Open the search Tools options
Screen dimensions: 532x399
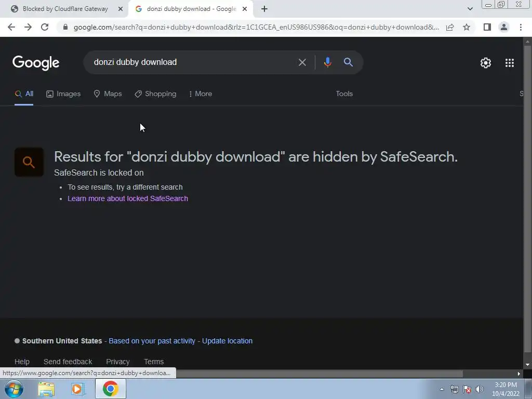(344, 94)
